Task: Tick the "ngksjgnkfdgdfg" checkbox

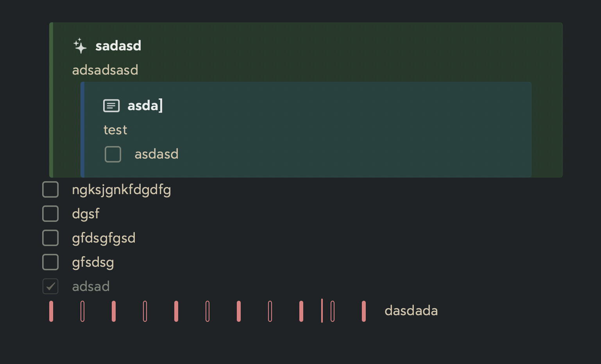Action: [x=50, y=189]
